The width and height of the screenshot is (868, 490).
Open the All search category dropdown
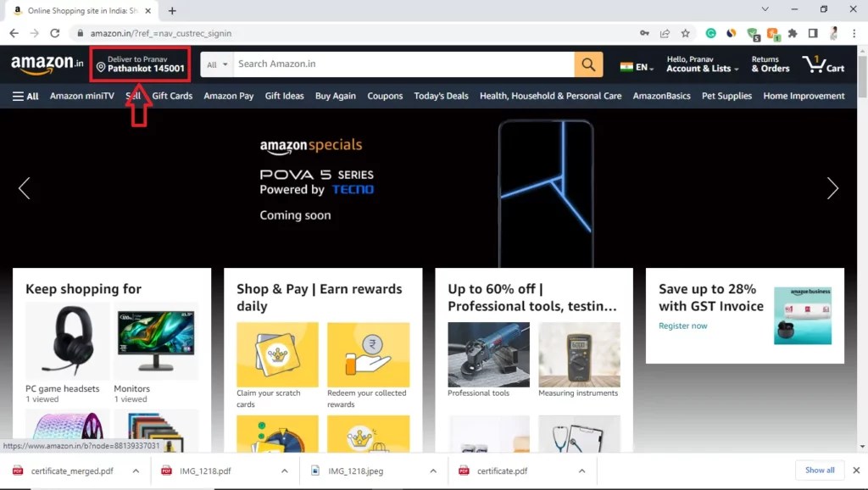[x=218, y=64]
